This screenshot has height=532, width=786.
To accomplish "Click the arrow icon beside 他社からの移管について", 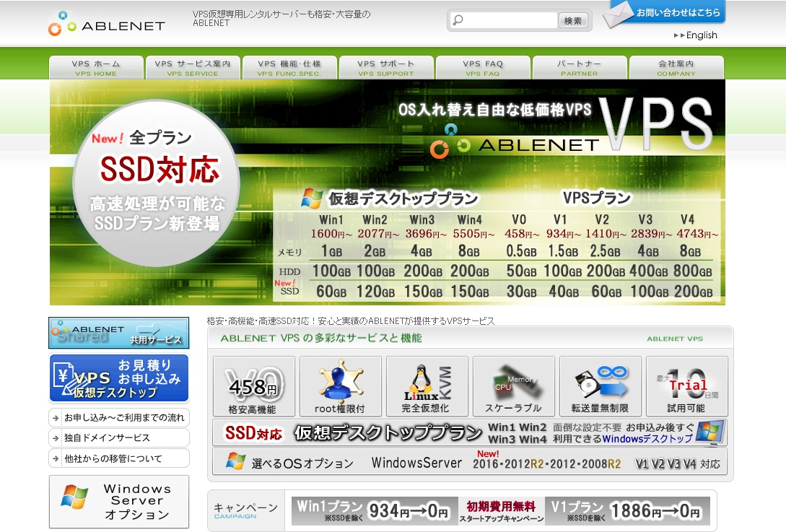I will coord(56,459).
